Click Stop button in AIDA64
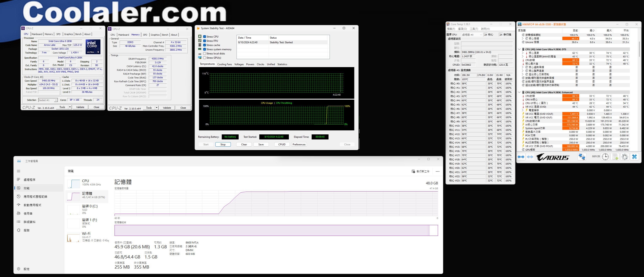This screenshot has width=644, height=277. (x=223, y=145)
